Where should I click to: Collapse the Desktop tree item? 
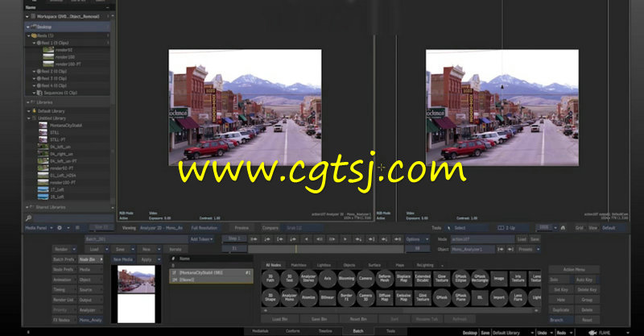tap(28, 27)
